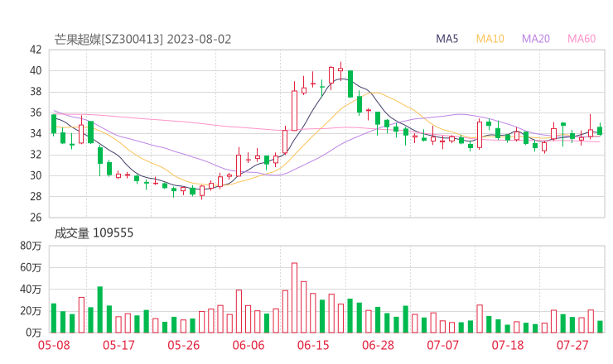Click the 07-18 date axis label
Screen dimensions: 613x364
pyautogui.click(x=508, y=345)
